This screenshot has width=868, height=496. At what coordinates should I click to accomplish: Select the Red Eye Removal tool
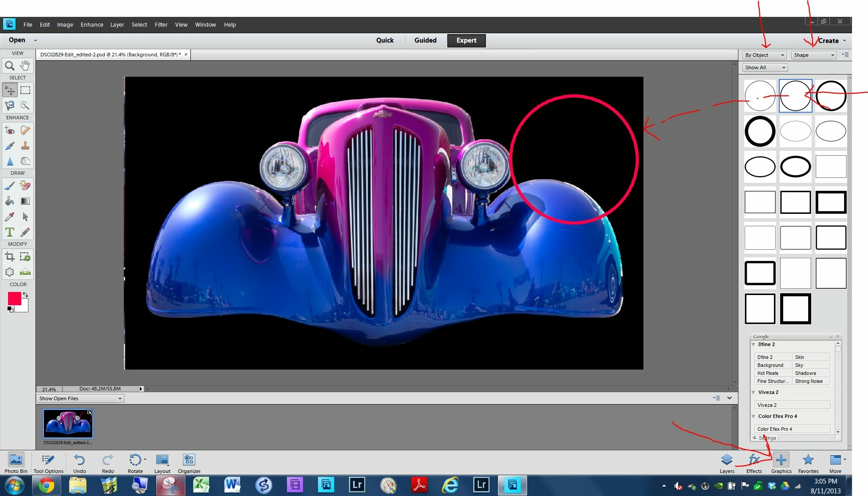(9, 130)
